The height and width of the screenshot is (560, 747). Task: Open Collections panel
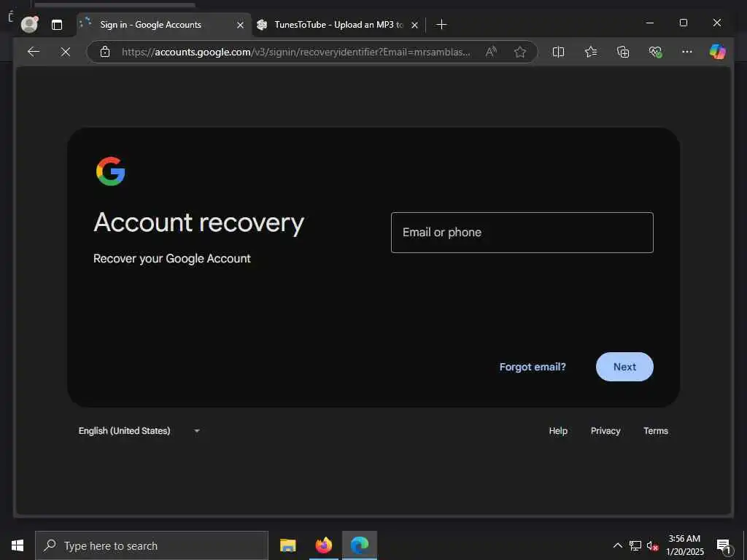(x=623, y=52)
